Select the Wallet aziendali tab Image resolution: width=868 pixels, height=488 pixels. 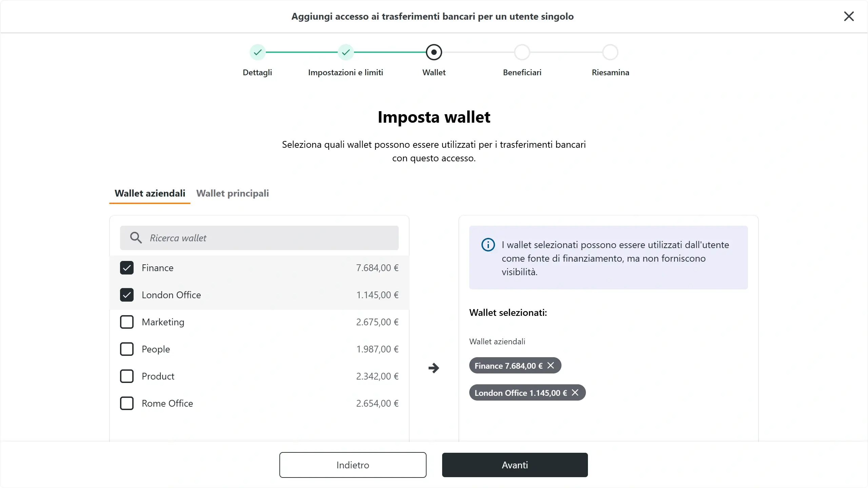point(150,194)
